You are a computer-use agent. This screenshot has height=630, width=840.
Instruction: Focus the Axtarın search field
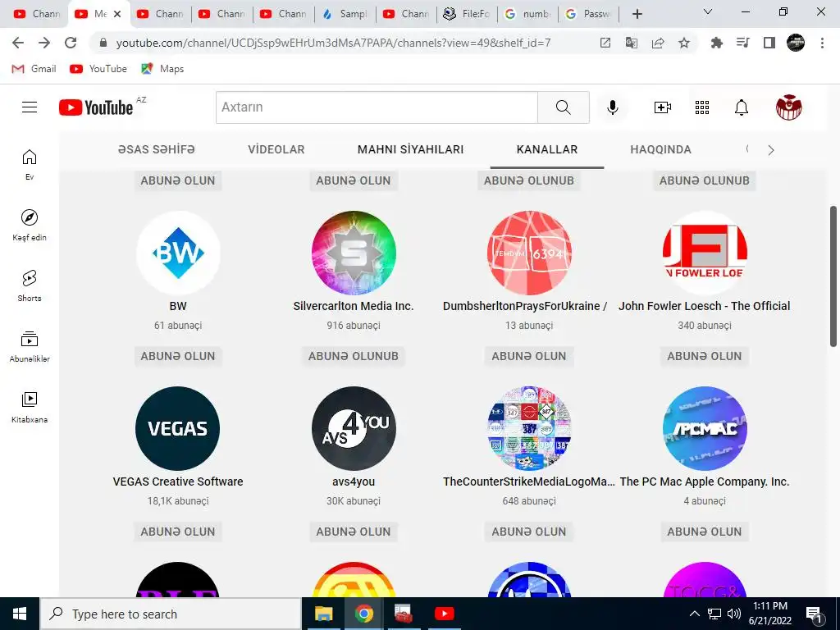[377, 107]
